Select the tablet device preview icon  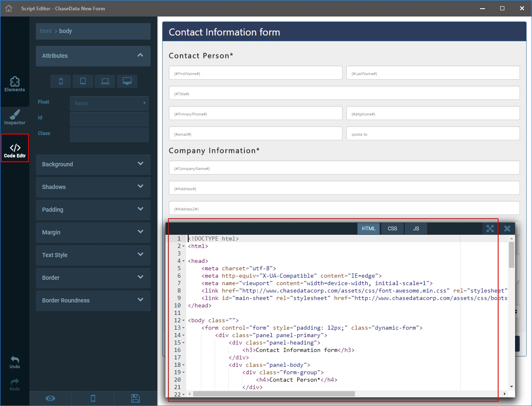(83, 81)
